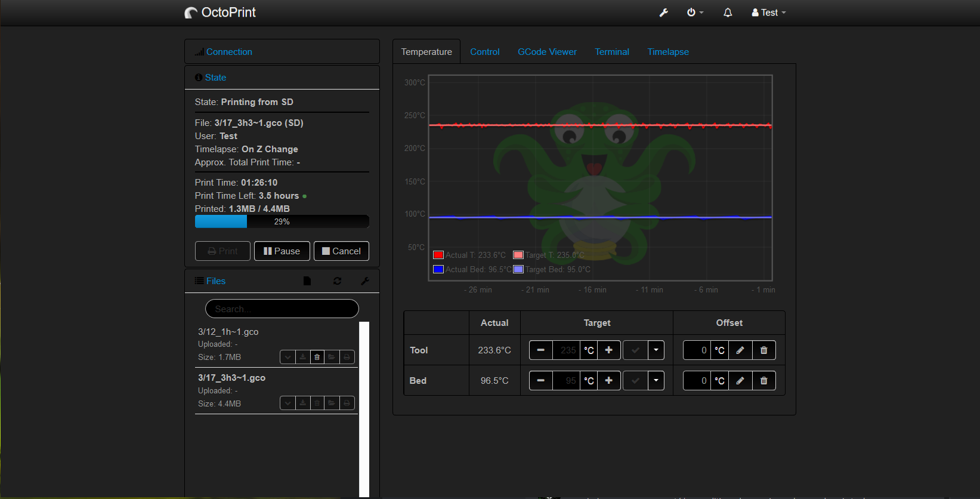Image resolution: width=980 pixels, height=499 pixels.
Task: Click the Files search field
Action: [x=282, y=309]
